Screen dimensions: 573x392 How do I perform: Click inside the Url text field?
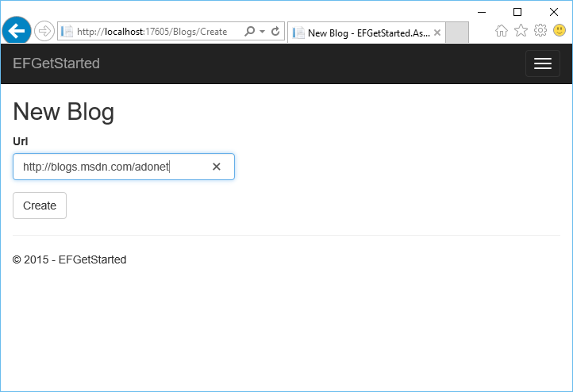point(111,167)
